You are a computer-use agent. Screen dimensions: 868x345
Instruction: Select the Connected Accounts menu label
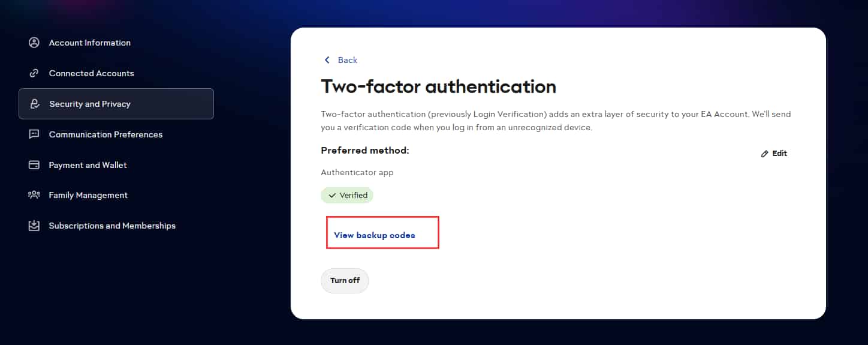point(92,73)
